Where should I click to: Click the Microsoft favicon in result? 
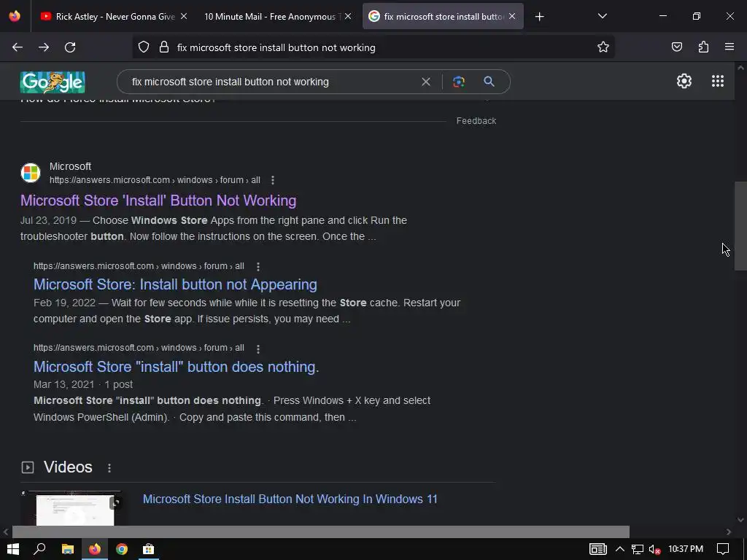tap(31, 173)
